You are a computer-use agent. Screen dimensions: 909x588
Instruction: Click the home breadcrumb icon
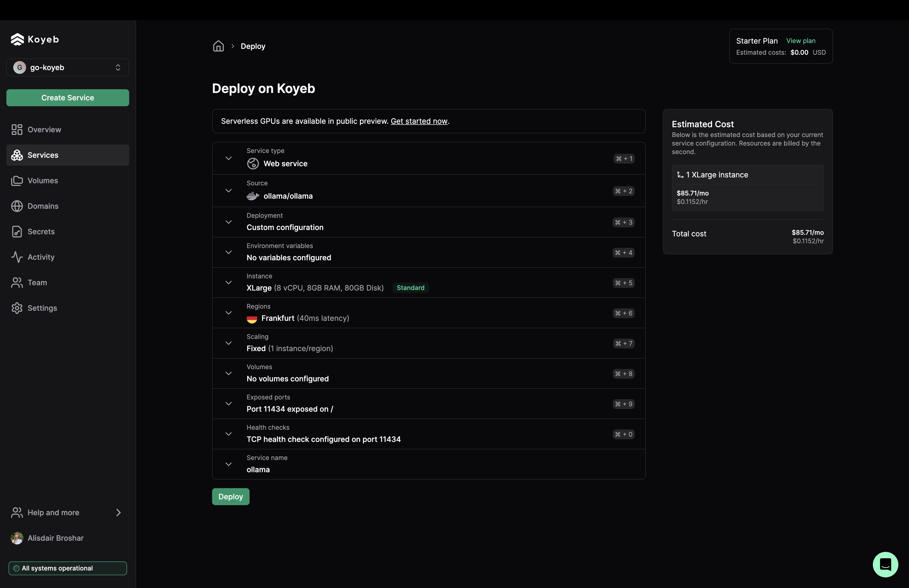(218, 46)
